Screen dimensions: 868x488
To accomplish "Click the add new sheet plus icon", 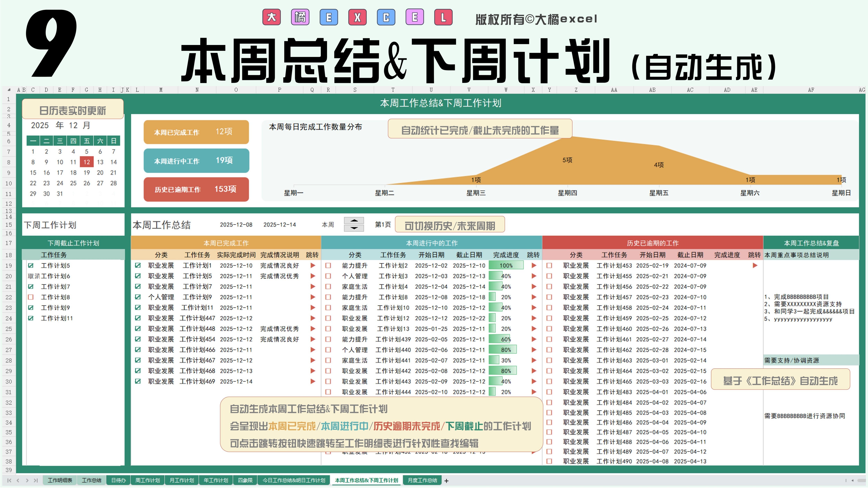I will click(447, 481).
